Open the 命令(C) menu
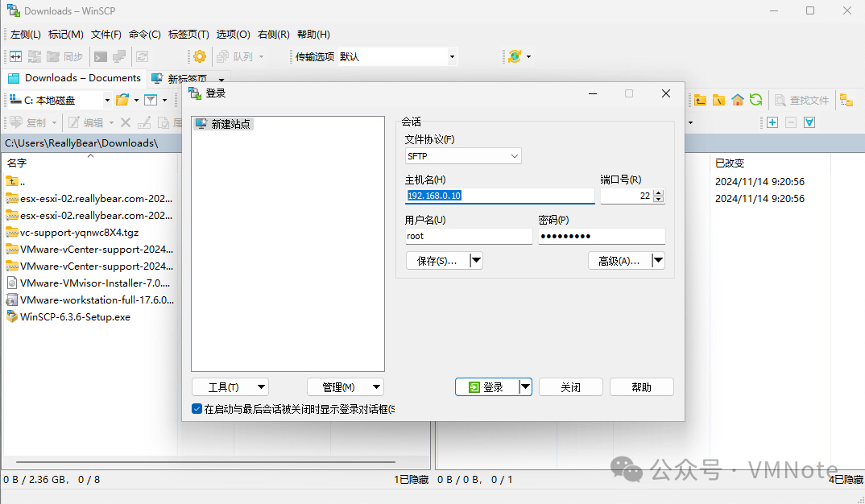 (144, 34)
